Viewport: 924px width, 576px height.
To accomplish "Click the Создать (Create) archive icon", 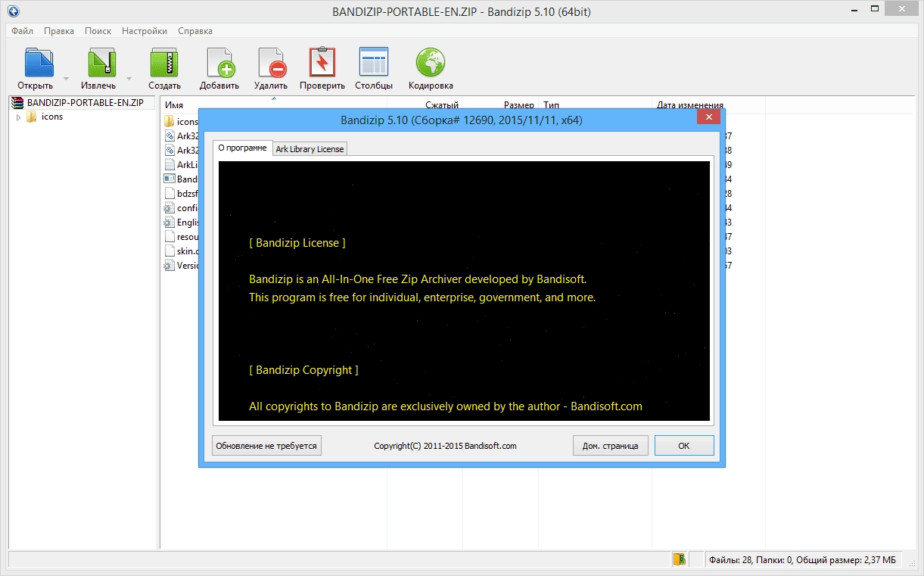I will point(164,62).
